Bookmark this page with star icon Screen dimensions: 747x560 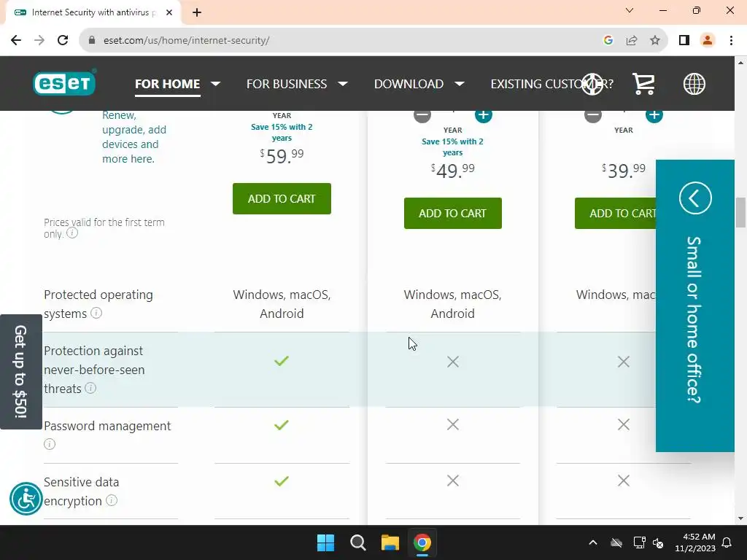[x=655, y=41]
